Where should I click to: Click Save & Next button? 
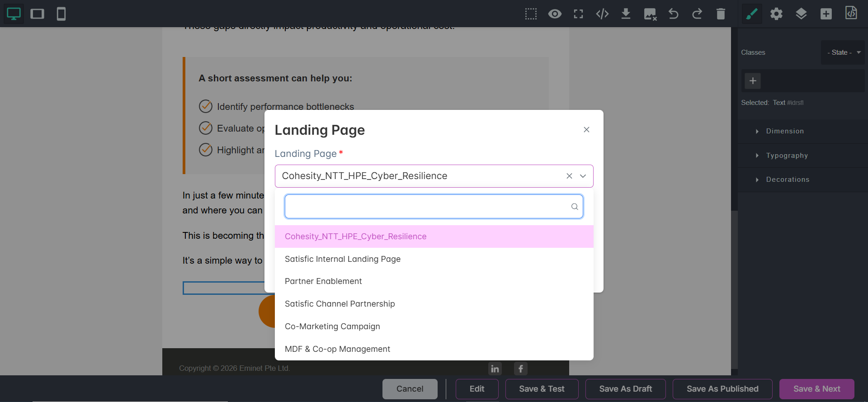tap(817, 389)
